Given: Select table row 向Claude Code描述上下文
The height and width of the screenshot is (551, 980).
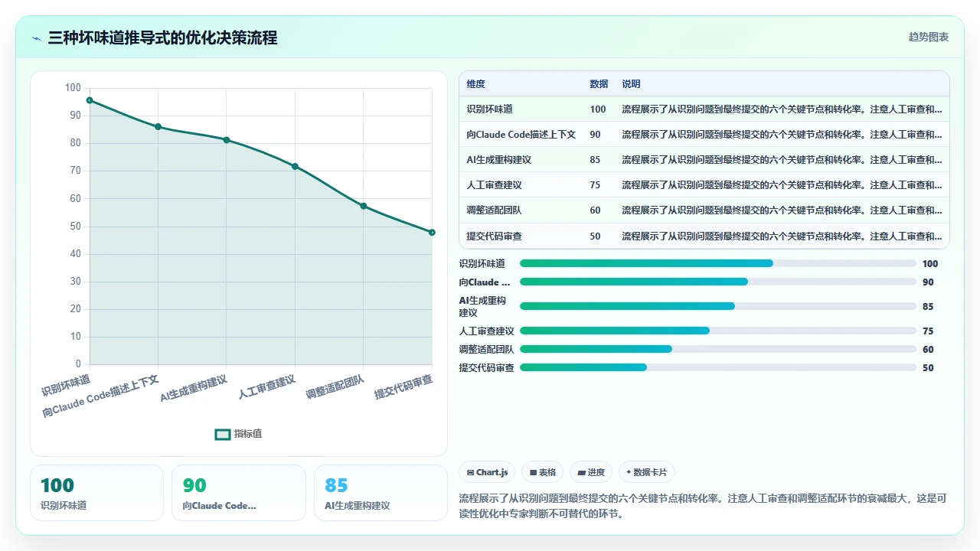Looking at the screenshot, I should pos(704,134).
